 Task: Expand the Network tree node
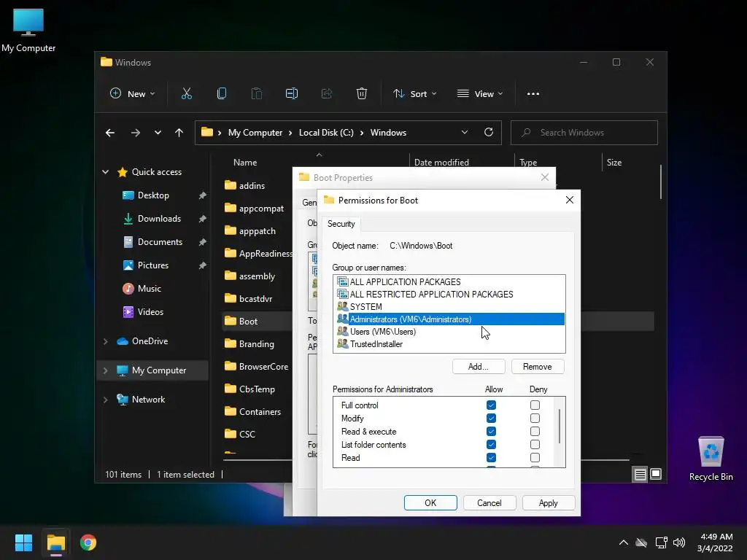(x=105, y=400)
